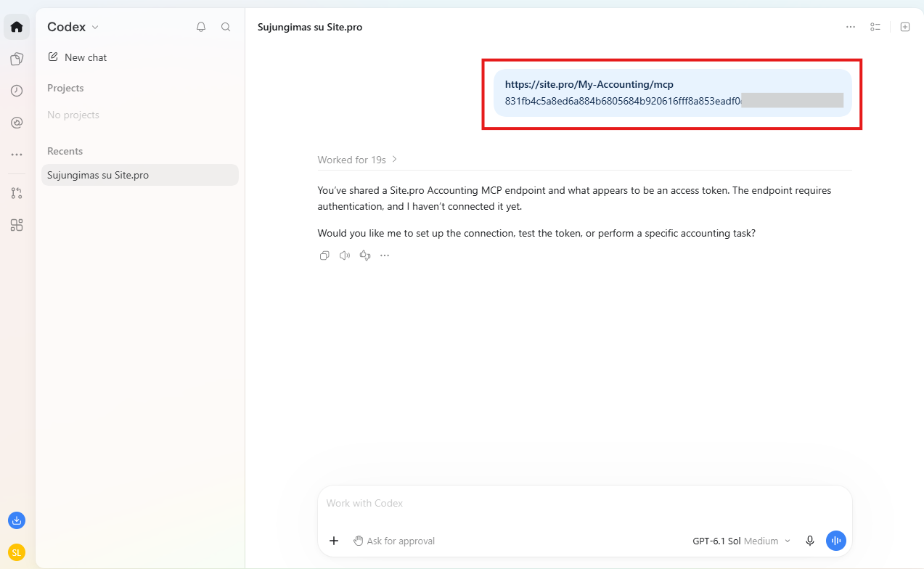This screenshot has height=569, width=924.
Task: Click the Projects section heading
Action: (x=65, y=88)
